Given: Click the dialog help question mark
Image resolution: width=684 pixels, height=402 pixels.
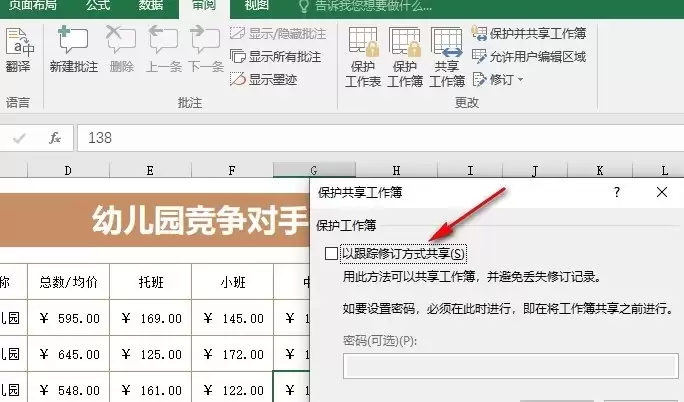Looking at the screenshot, I should [617, 192].
